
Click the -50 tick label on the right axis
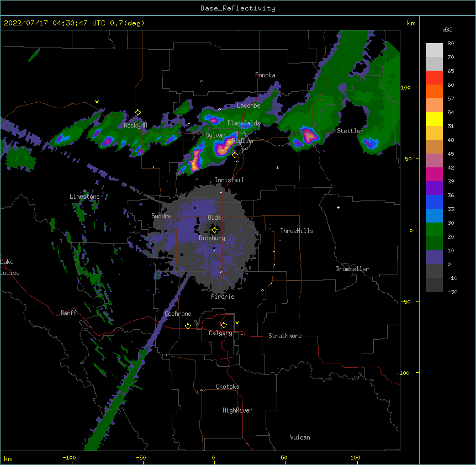(x=405, y=302)
